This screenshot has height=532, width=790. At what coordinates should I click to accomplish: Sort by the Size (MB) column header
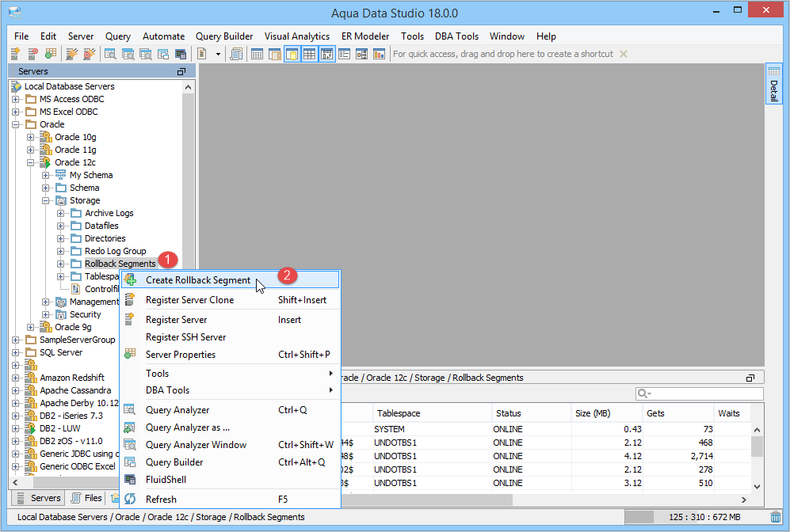[607, 413]
